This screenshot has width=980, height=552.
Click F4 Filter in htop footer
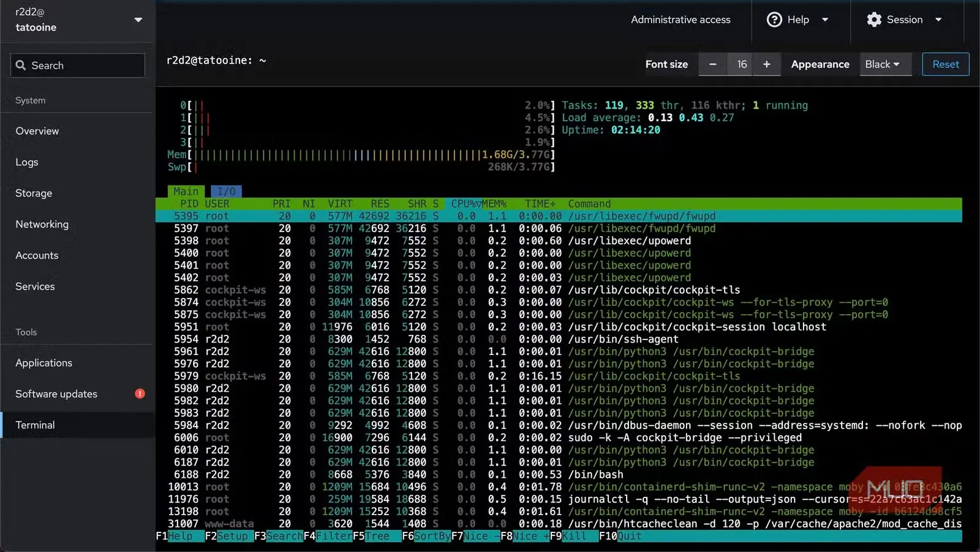(x=328, y=536)
